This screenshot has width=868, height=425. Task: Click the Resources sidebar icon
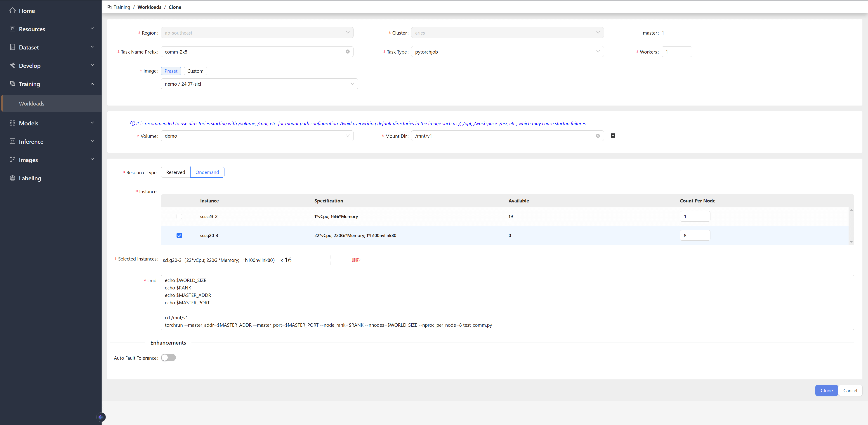[x=12, y=29]
